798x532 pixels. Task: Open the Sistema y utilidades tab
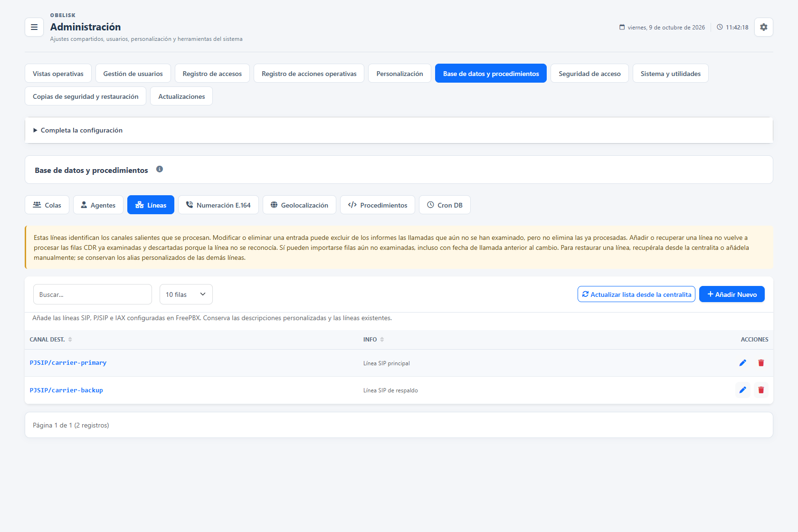(x=671, y=74)
